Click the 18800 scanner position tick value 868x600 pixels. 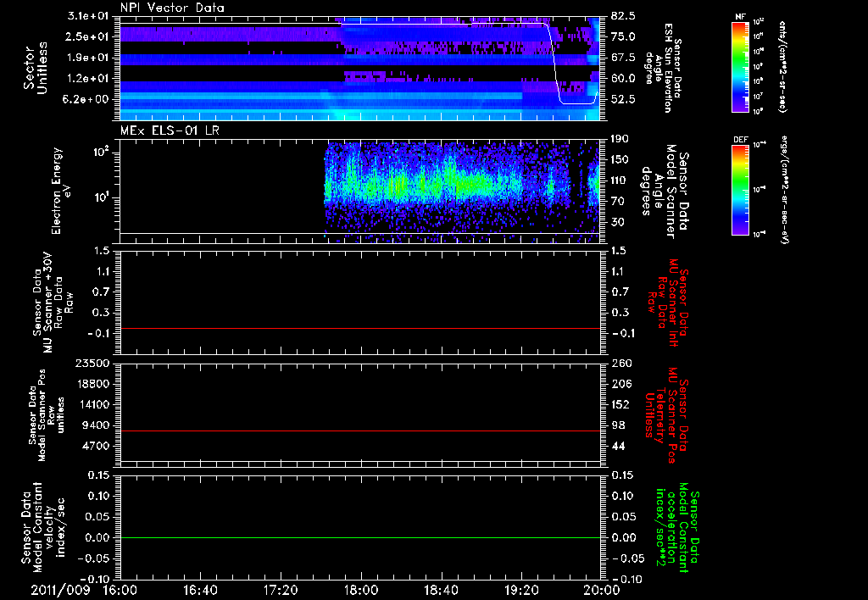(93, 384)
